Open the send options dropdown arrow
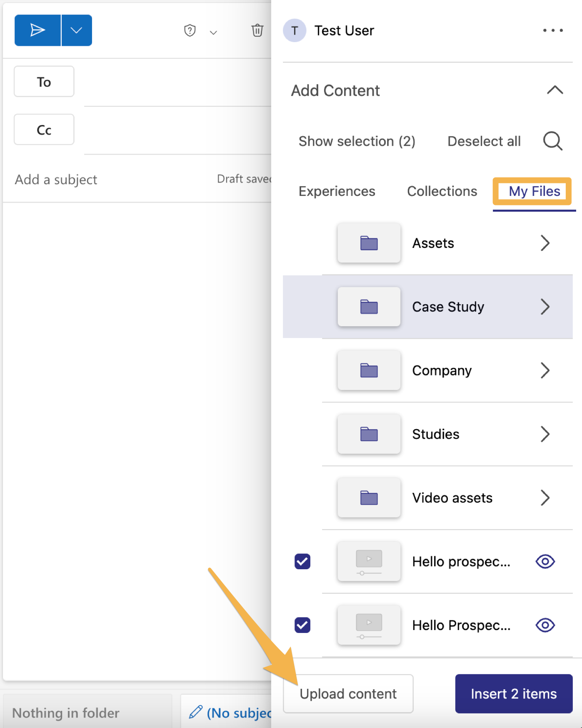 tap(76, 30)
